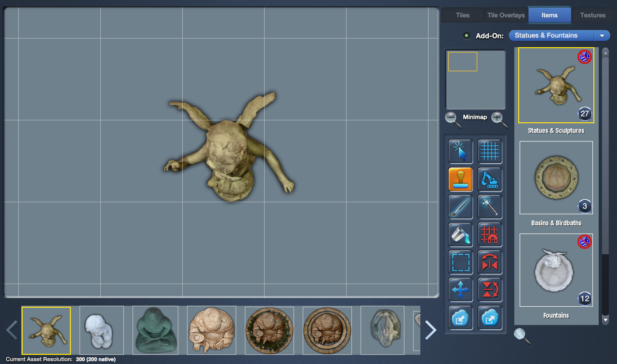
Task: Select the Fountains category
Action: pos(556,270)
